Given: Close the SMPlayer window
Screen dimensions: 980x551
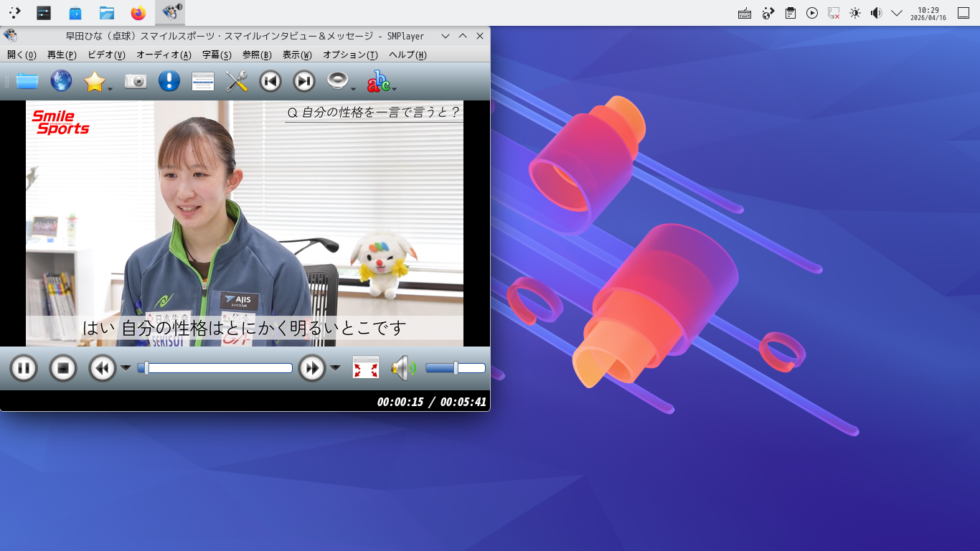Looking at the screenshot, I should click(480, 36).
